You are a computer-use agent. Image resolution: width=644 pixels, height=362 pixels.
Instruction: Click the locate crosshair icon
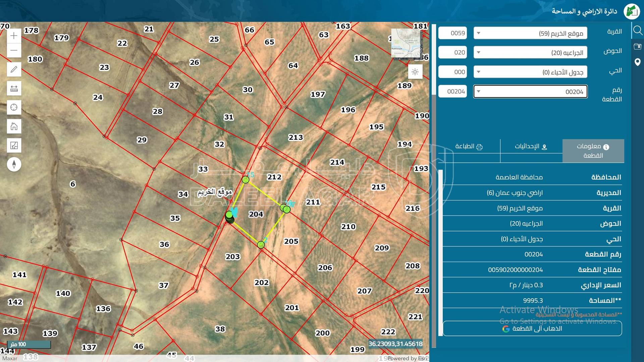click(14, 107)
